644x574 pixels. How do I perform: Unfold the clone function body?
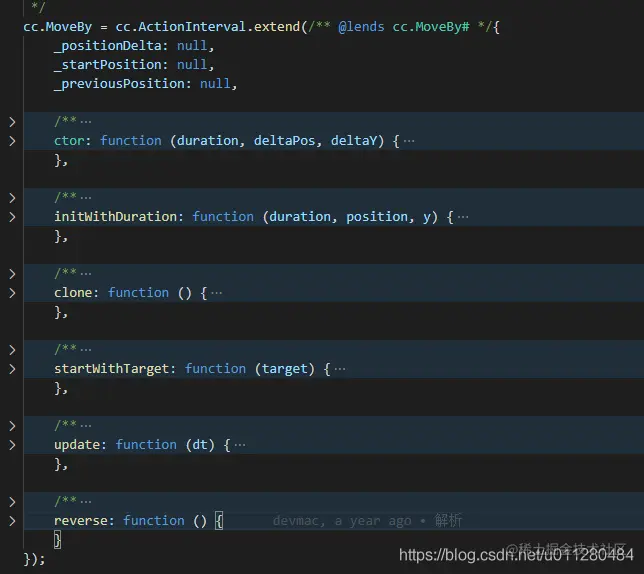click(12, 293)
